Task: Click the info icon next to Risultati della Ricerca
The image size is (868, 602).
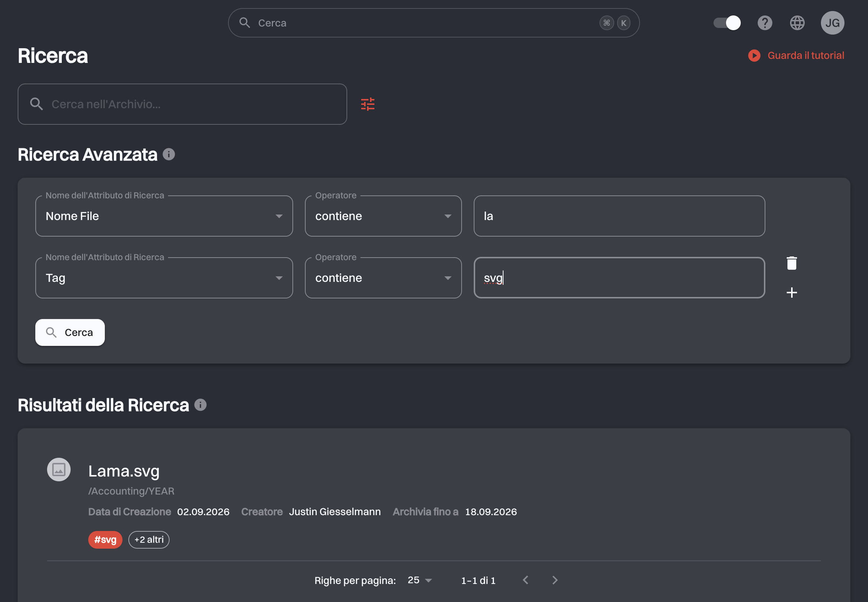Action: [200, 405]
